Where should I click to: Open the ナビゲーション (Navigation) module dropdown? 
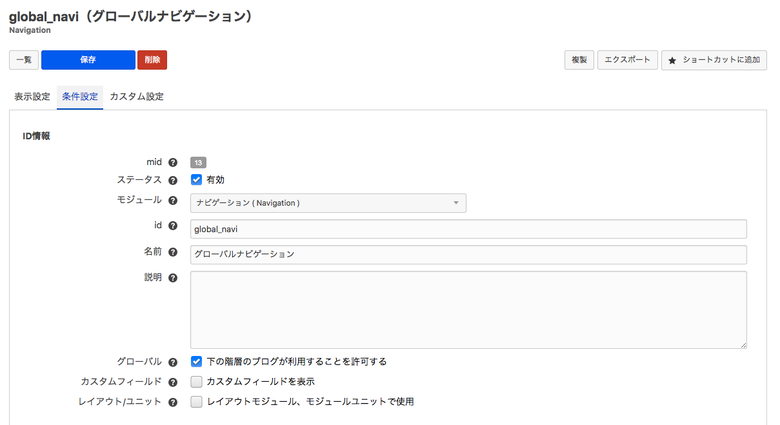tap(328, 203)
